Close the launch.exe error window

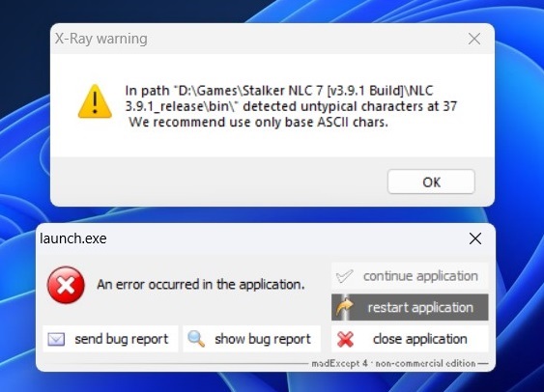point(475,238)
